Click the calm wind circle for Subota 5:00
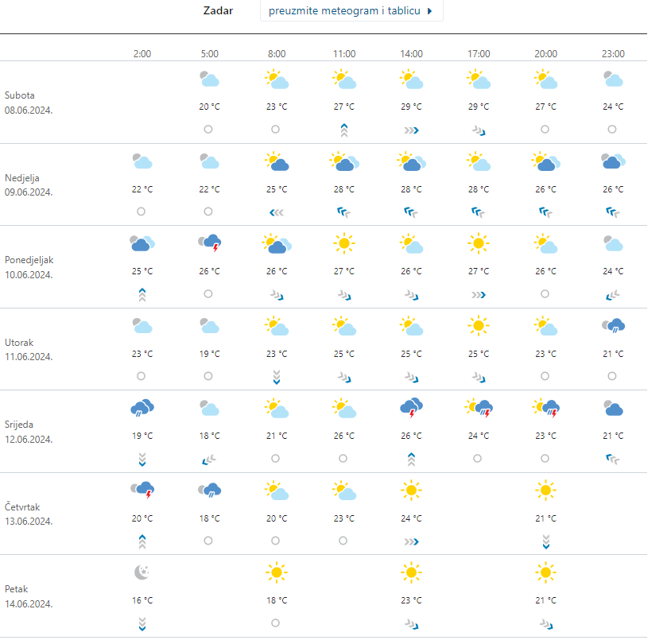 208,129
